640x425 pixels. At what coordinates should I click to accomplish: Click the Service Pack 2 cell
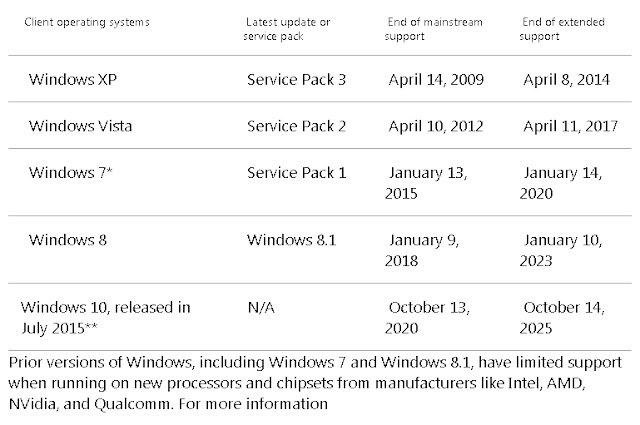pos(296,126)
